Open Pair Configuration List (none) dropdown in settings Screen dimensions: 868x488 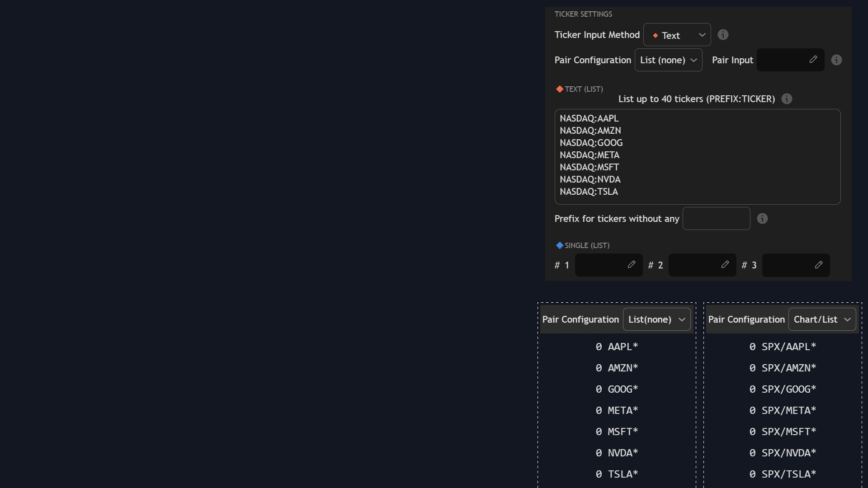(x=668, y=60)
